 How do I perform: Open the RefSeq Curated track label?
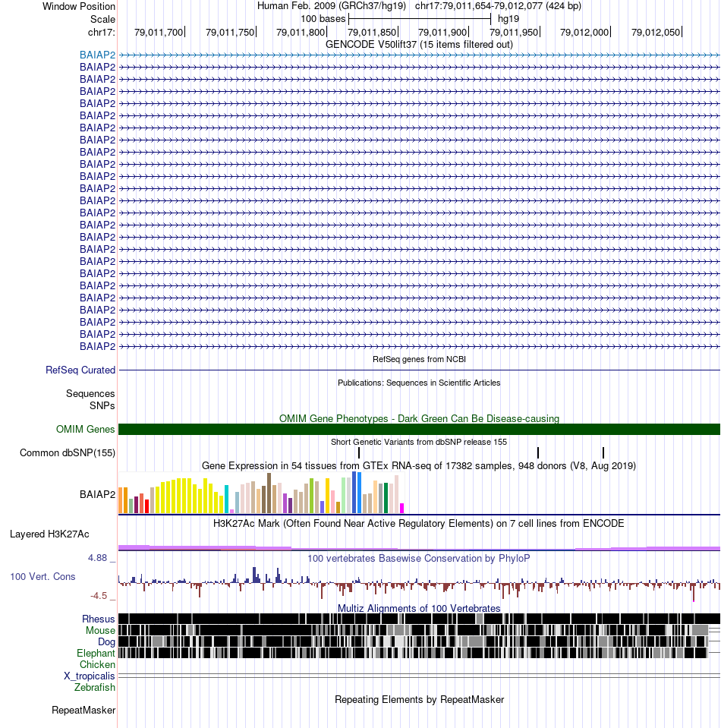[80, 370]
